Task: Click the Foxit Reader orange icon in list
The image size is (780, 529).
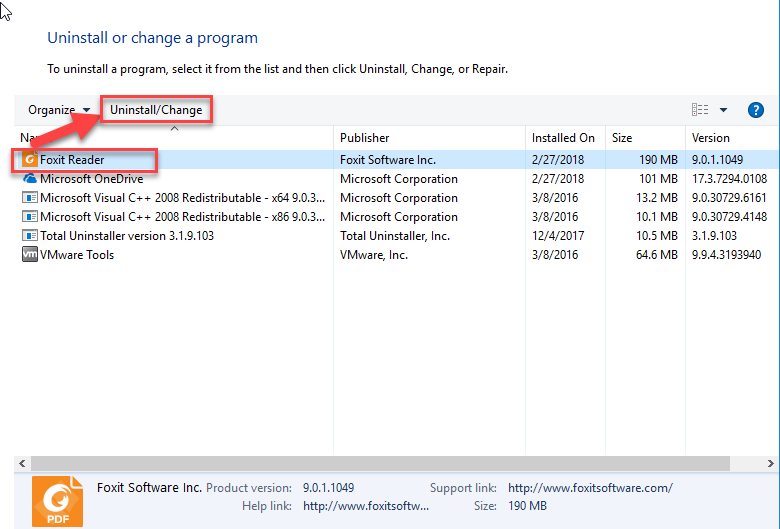Action: [30, 159]
